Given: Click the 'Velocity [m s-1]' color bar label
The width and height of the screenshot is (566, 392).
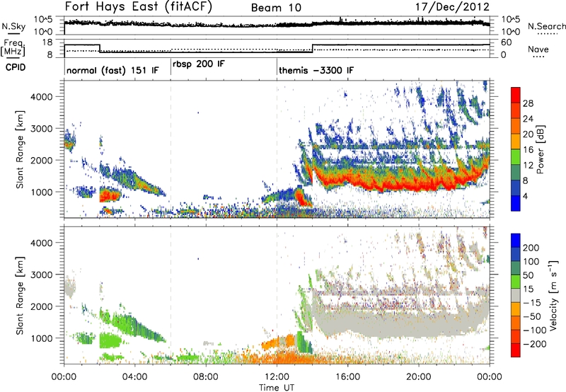Looking at the screenshot, I should [553, 295].
